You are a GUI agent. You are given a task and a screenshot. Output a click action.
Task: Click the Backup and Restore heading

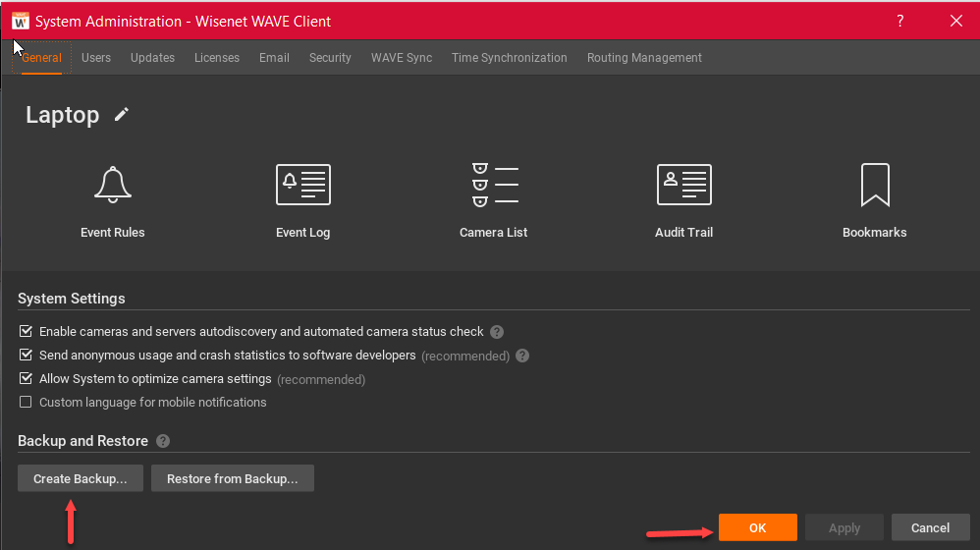click(83, 441)
